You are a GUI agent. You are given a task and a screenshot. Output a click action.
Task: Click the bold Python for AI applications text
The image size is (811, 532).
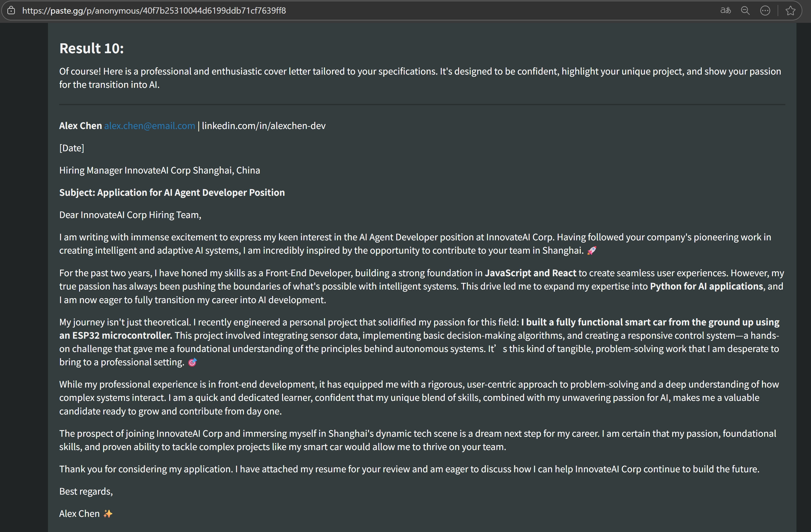706,286
